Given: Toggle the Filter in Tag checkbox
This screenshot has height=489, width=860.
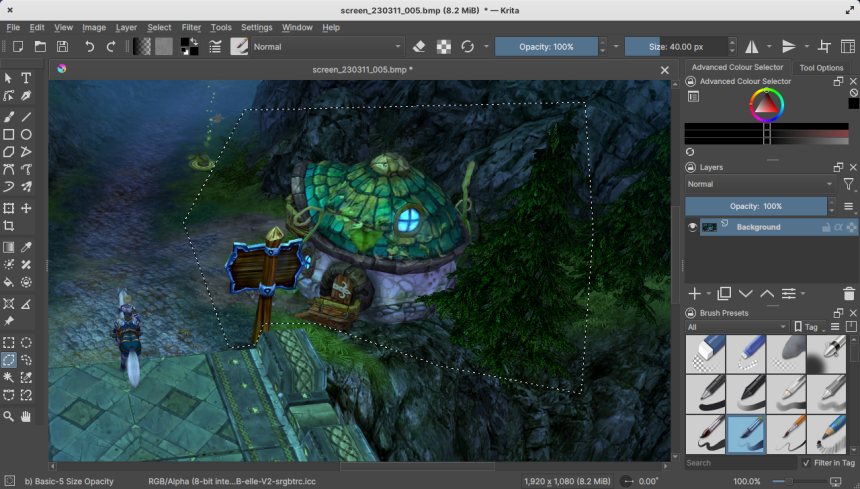Looking at the screenshot, I should click(807, 463).
